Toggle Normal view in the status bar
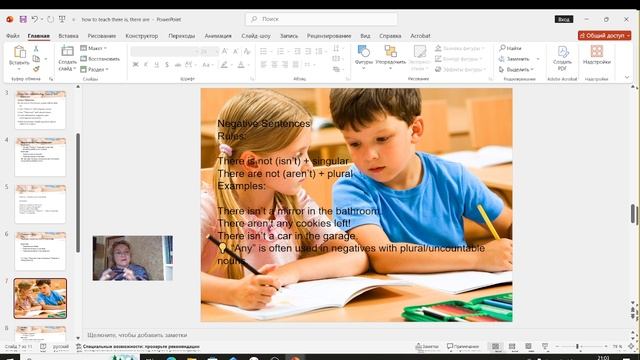This screenshot has height=360, width=640. point(495,347)
